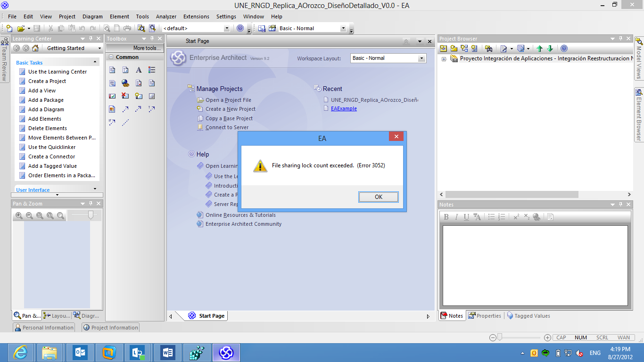Select the Hyperlink globe tool in Toolbox

[125, 83]
